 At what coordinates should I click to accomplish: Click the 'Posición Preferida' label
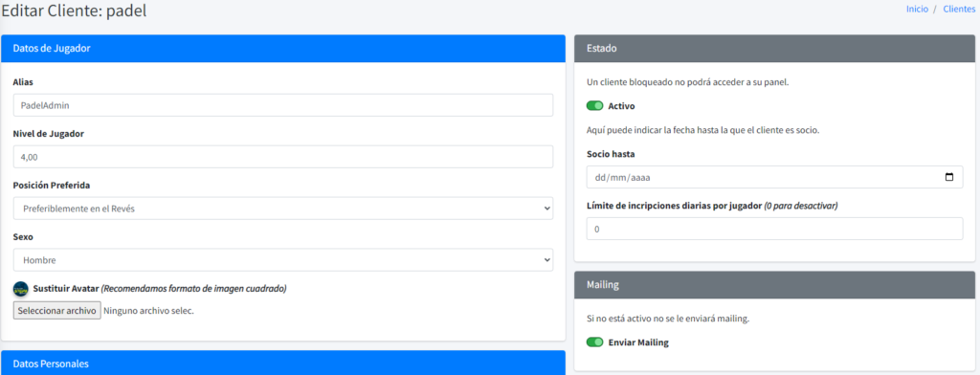(x=53, y=186)
